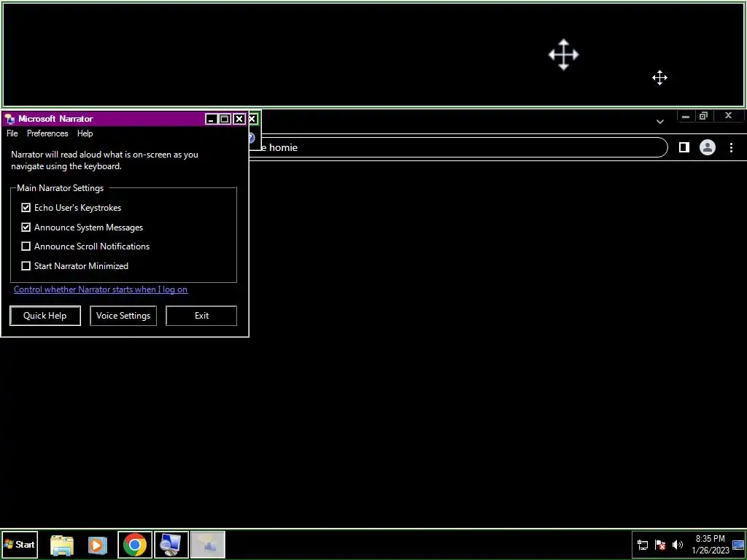This screenshot has height=560, width=747.
Task: Click the Chrome address bar containing homie
Action: 457,147
